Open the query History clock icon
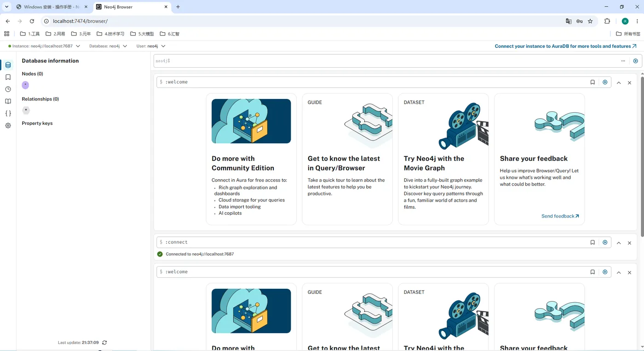 pos(8,89)
